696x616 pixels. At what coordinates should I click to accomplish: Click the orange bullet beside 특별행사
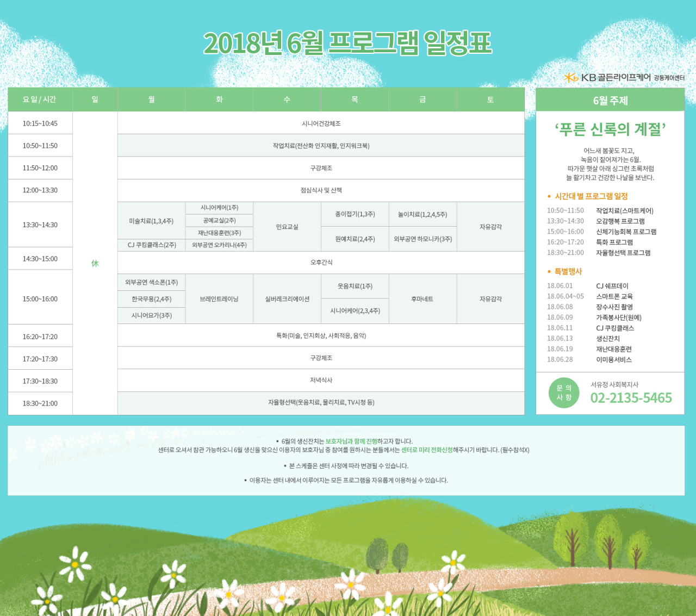click(x=549, y=271)
